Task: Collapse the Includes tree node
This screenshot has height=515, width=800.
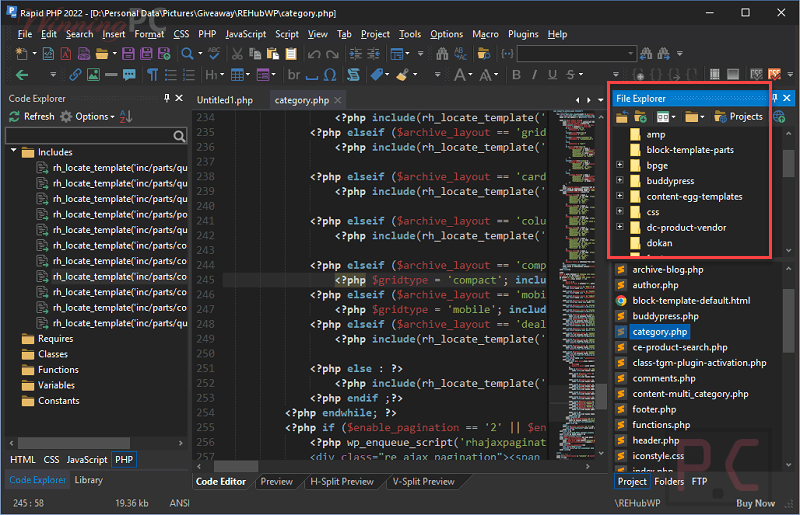Action: coord(14,152)
